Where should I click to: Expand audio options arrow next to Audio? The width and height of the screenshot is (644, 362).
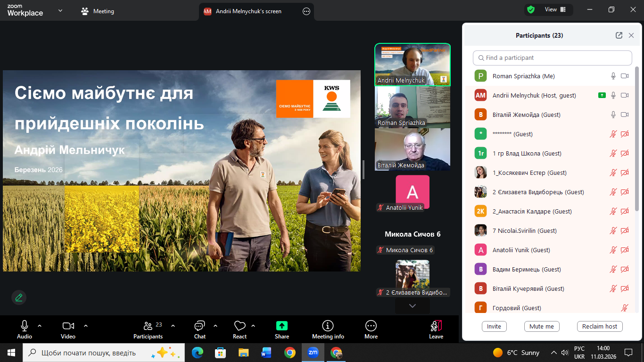pos(40,326)
